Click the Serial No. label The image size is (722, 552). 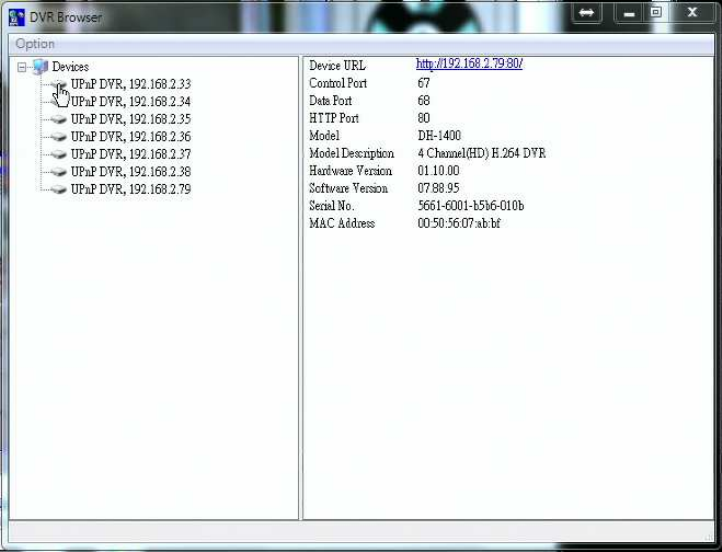coord(332,206)
